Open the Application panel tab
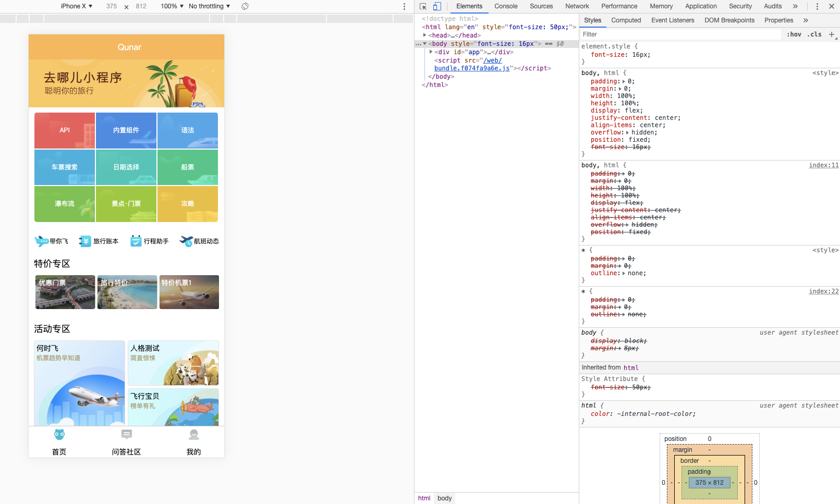Screen dimensions: 840x504 click(701, 6)
